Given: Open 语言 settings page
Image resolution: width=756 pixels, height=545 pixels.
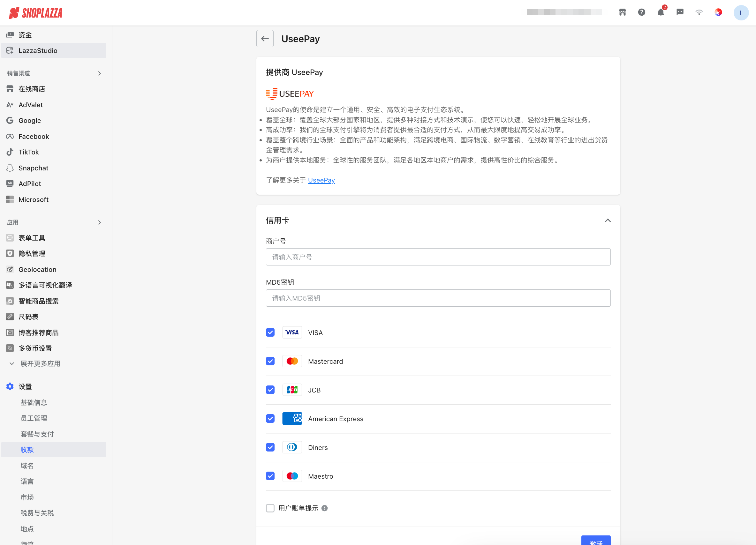Looking at the screenshot, I should click(x=27, y=482).
